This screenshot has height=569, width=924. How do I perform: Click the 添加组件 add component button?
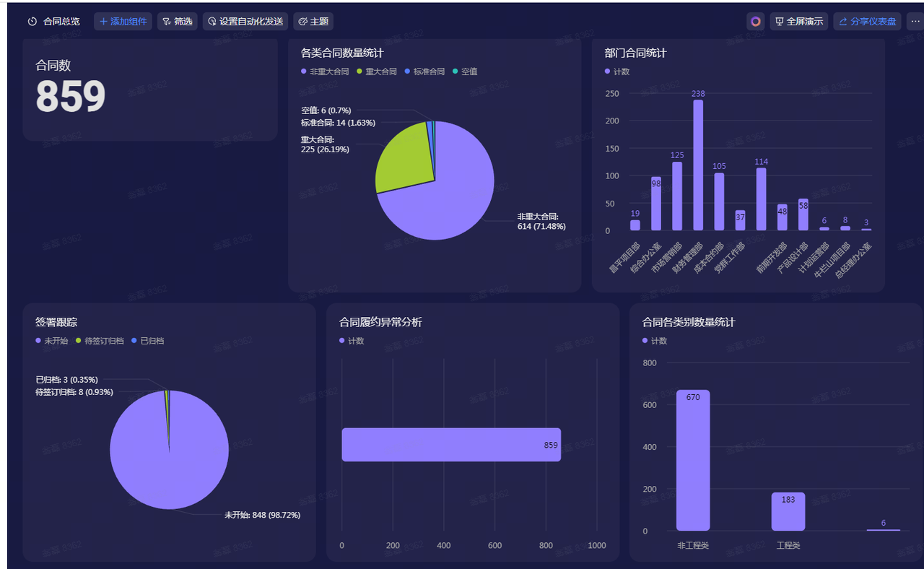click(x=123, y=22)
